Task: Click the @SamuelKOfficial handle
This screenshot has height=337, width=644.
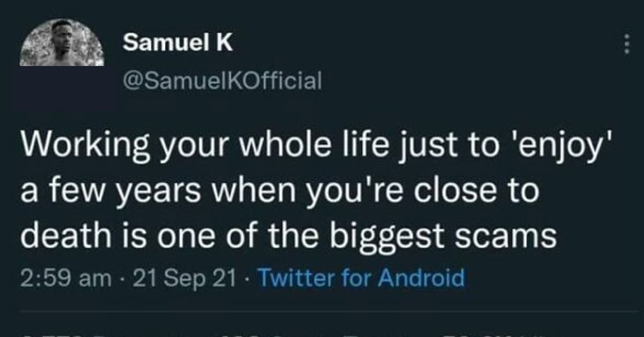Action: 222,80
